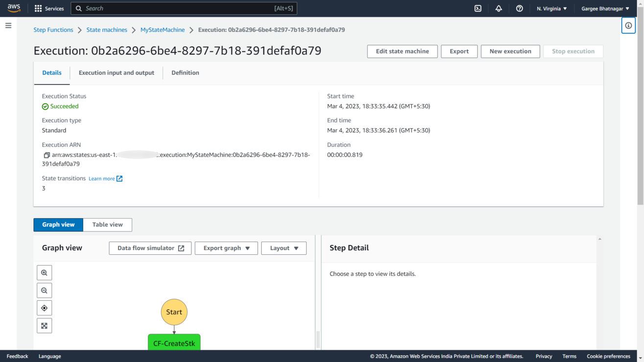The height and width of the screenshot is (362, 644).
Task: Click the AWS search input field
Action: (184, 8)
